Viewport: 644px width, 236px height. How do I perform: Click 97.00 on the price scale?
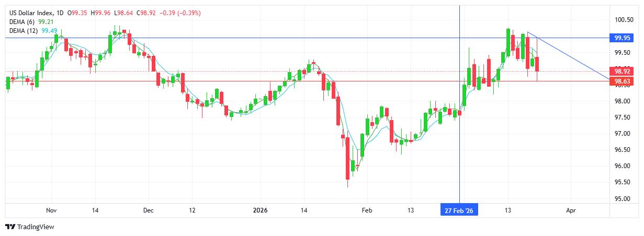tap(623, 134)
